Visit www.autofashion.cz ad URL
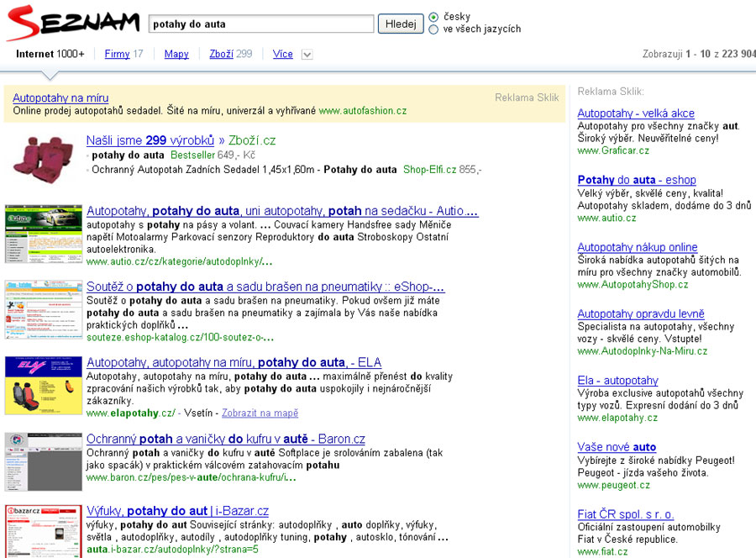Viewport: 756px width, 558px height. click(x=363, y=111)
